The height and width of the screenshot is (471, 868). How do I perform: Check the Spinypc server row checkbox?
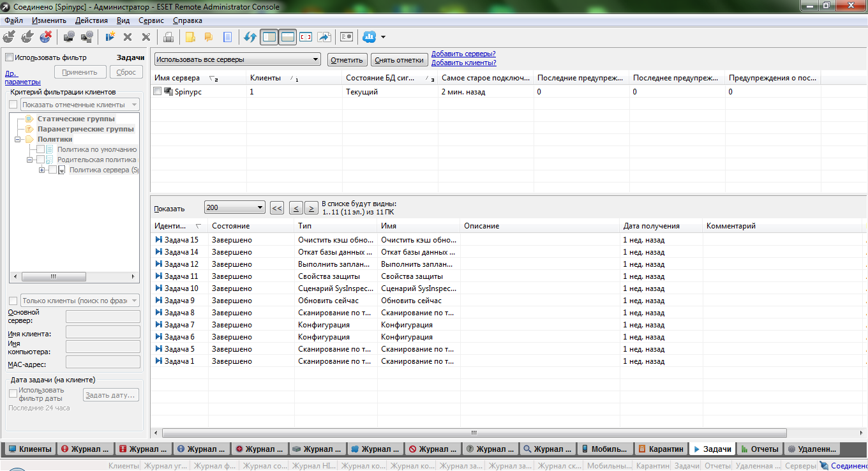coord(158,92)
